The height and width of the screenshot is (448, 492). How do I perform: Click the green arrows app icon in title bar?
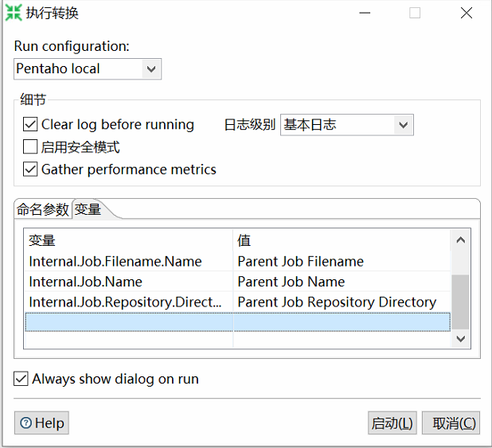pos(14,13)
